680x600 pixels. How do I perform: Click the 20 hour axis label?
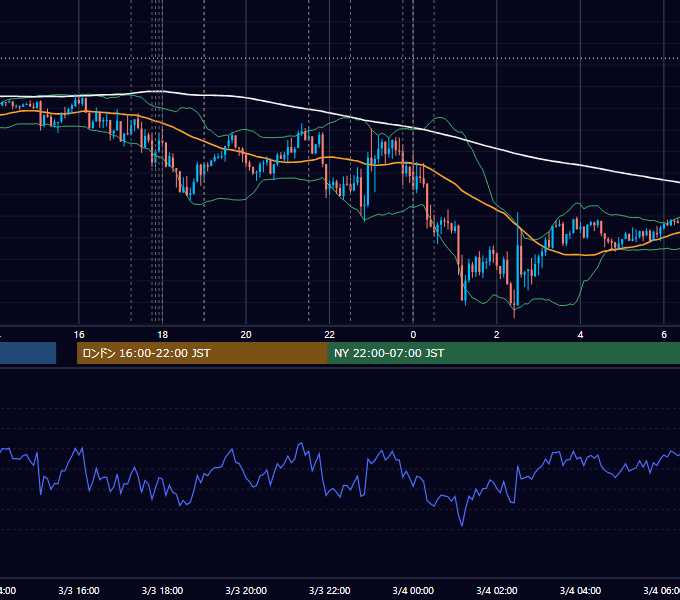tap(246, 335)
